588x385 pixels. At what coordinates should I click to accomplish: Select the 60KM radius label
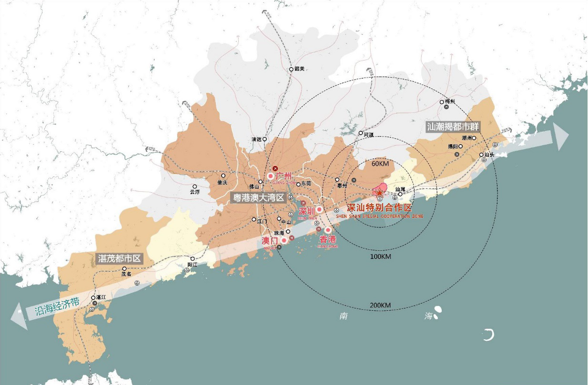[380, 164]
